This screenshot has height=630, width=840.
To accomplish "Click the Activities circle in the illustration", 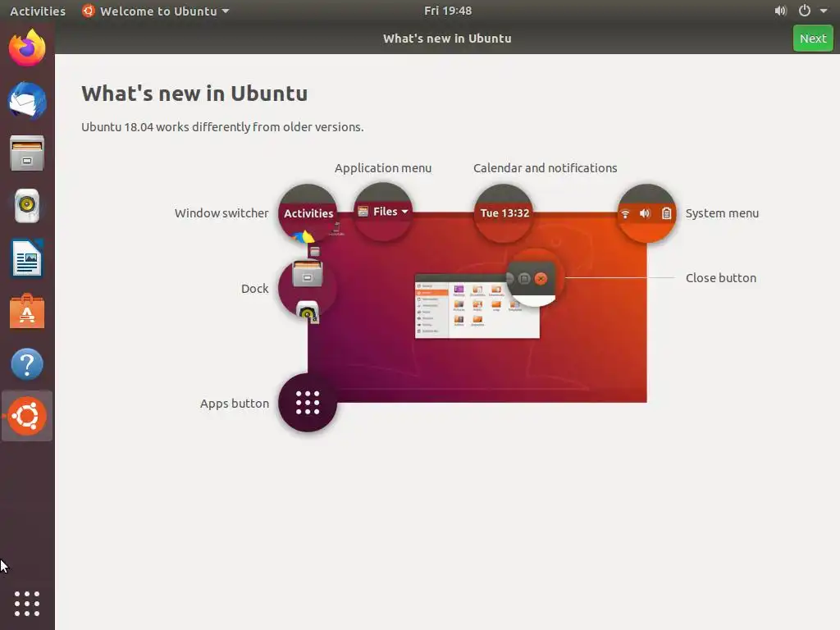I will coord(308,213).
